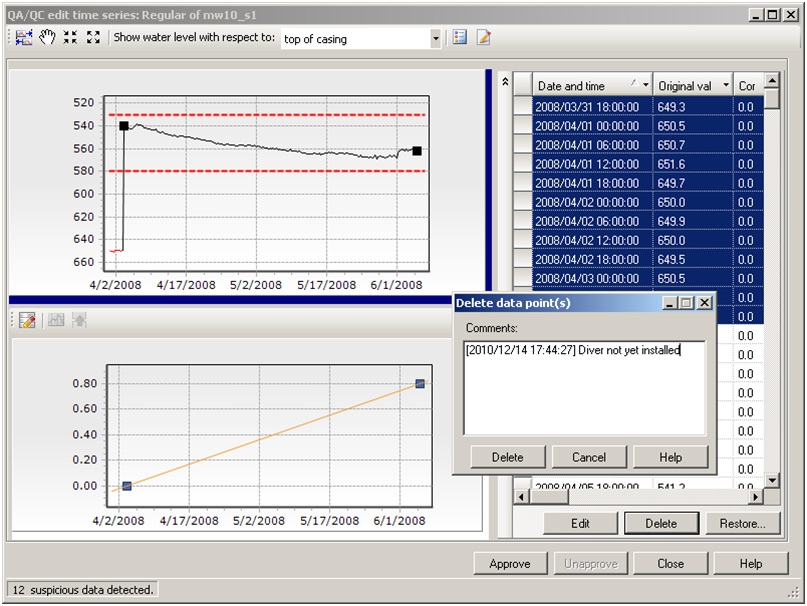Image resolution: width=807 pixels, height=606 pixels.
Task: Click the Close button at the bottom
Action: point(671,564)
